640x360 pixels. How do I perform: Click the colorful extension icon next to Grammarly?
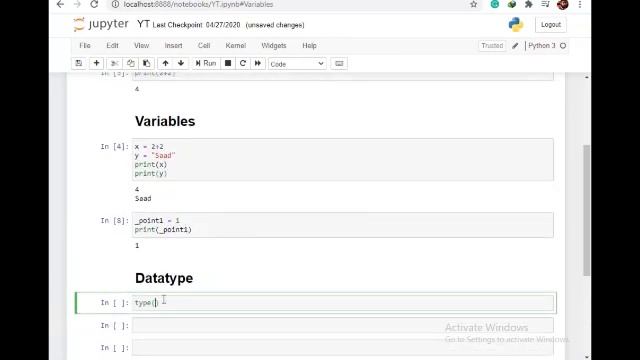click(x=511, y=4)
